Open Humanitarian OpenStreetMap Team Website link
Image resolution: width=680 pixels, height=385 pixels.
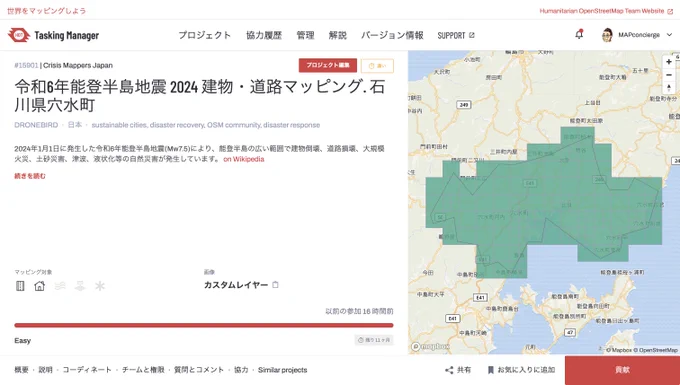606,11
